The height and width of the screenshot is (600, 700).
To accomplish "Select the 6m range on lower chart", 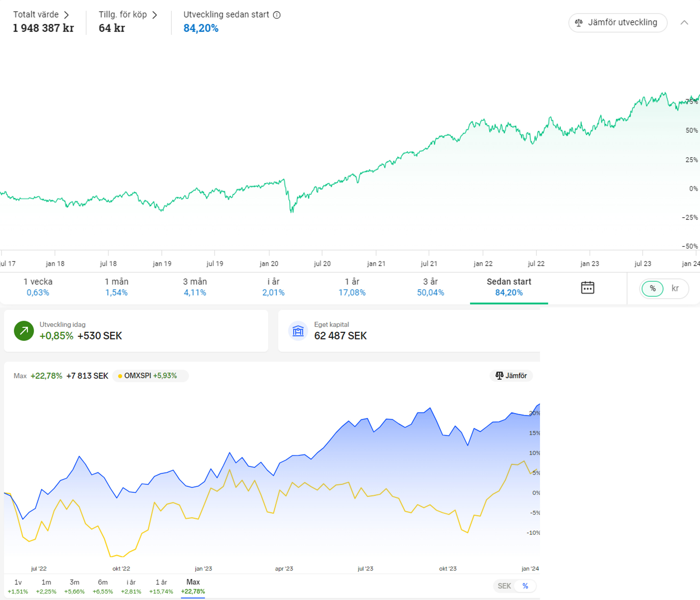I will point(103,586).
